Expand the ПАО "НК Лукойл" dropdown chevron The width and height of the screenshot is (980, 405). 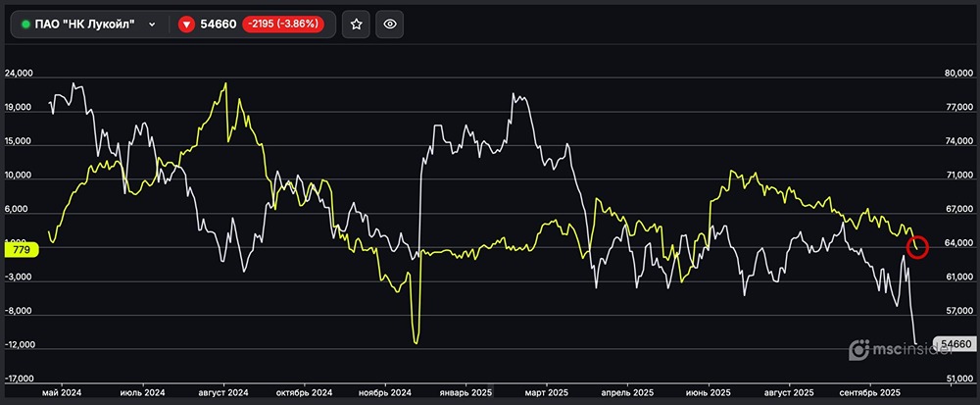pyautogui.click(x=152, y=25)
